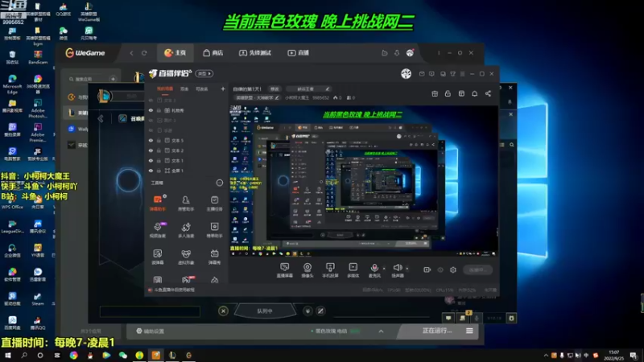Open the 弹幕秀 danmaku show tool

pyautogui.click(x=214, y=257)
